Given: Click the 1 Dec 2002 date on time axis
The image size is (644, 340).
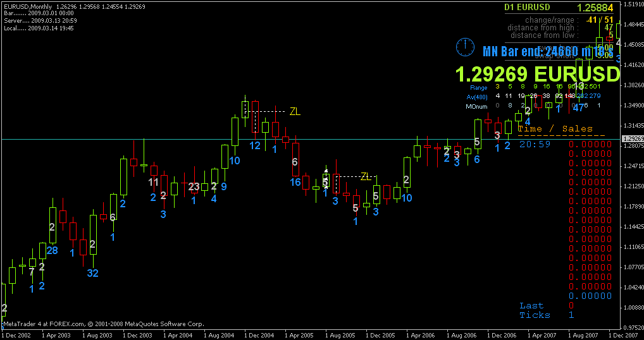Looking at the screenshot, I should tap(16, 335).
